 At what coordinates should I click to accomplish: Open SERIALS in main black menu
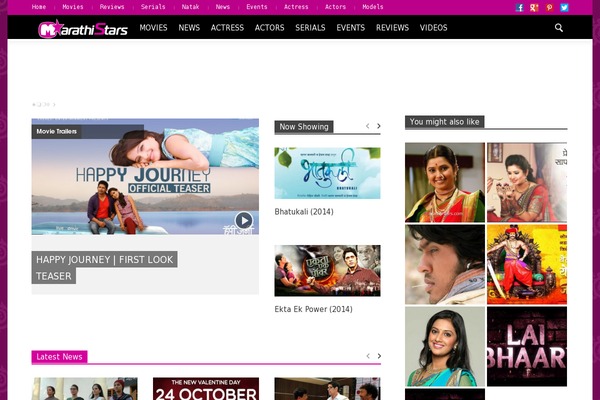point(310,28)
